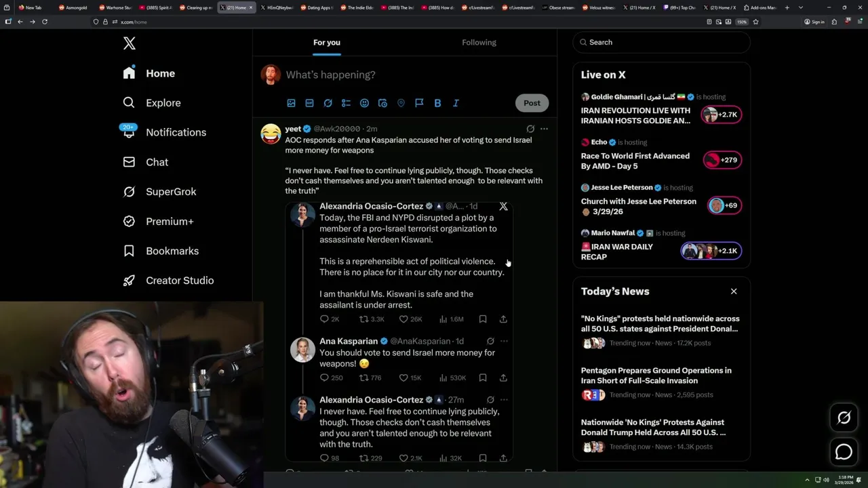Open Explore in the sidebar
Image resolution: width=868 pixels, height=488 pixels.
pyautogui.click(x=151, y=103)
